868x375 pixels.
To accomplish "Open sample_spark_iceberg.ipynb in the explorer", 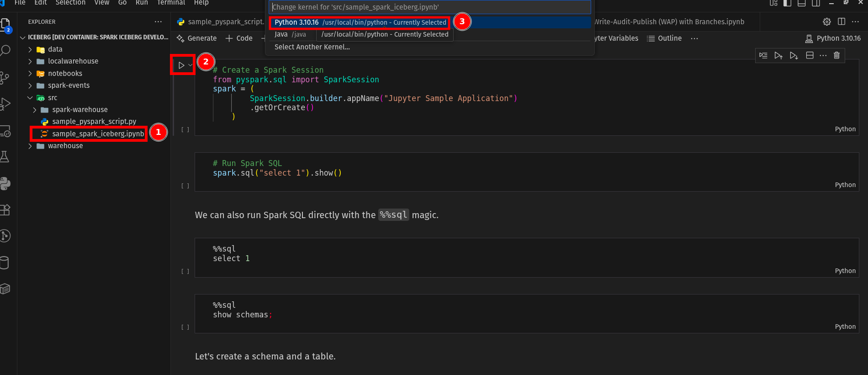I will pyautogui.click(x=98, y=134).
